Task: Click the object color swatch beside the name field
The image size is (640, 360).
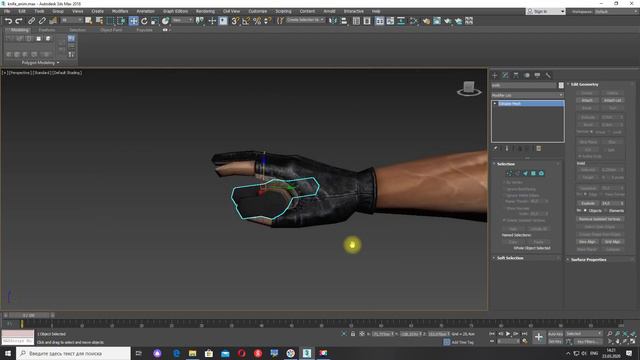Action: coord(561,85)
